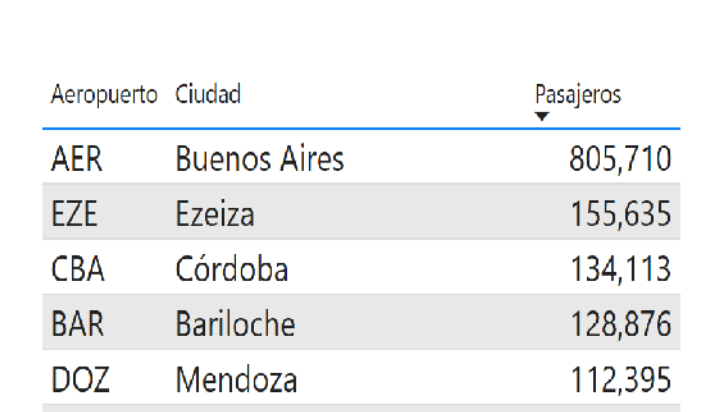728x412 pixels.
Task: Click the 155,635 passengers value
Action: coord(621,215)
